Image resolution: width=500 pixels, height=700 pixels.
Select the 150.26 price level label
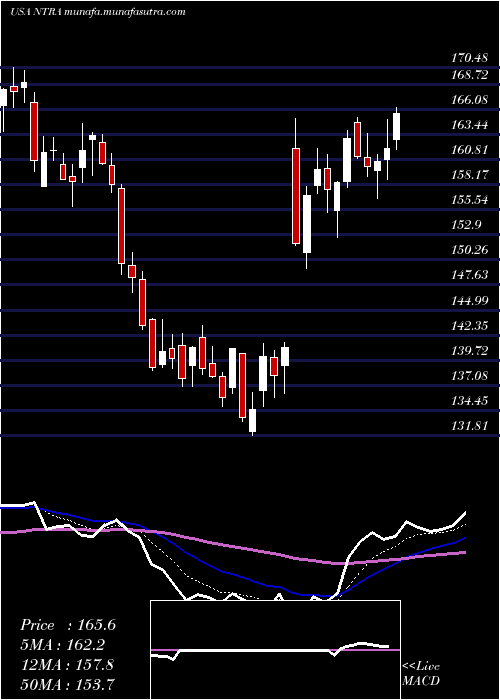click(469, 250)
